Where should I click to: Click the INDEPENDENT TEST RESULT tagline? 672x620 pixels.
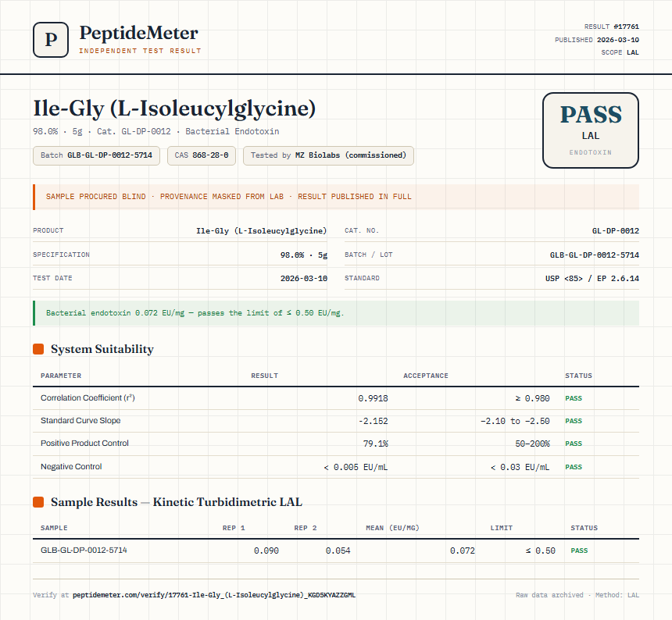(140, 51)
